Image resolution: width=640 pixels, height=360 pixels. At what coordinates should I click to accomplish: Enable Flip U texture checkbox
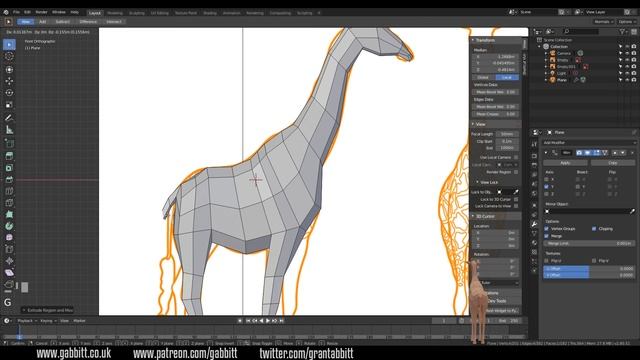547,260
